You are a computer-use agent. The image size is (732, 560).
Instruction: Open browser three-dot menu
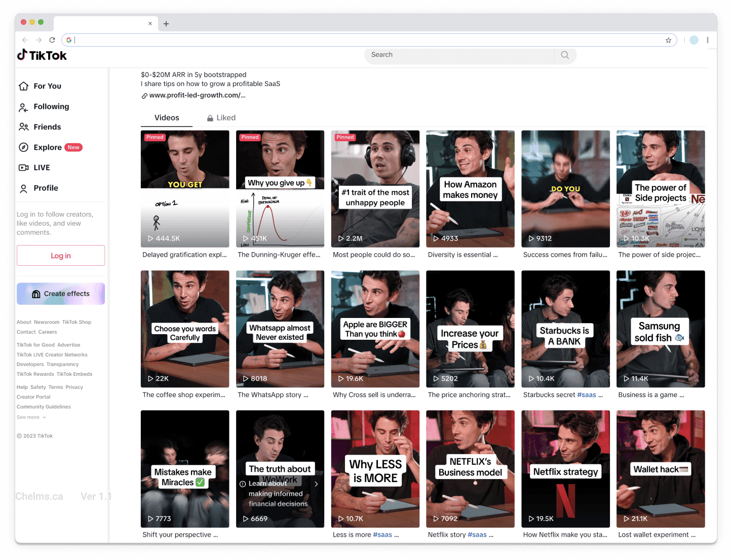[708, 40]
